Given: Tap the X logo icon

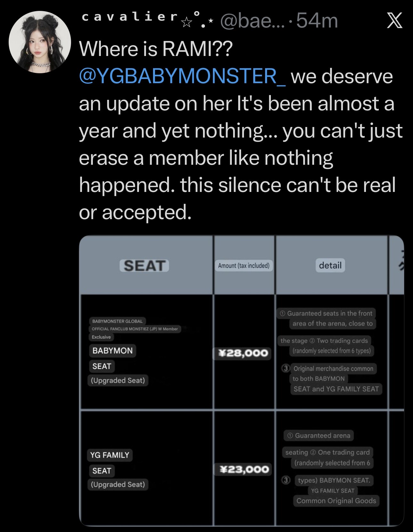Looking at the screenshot, I should [394, 22].
